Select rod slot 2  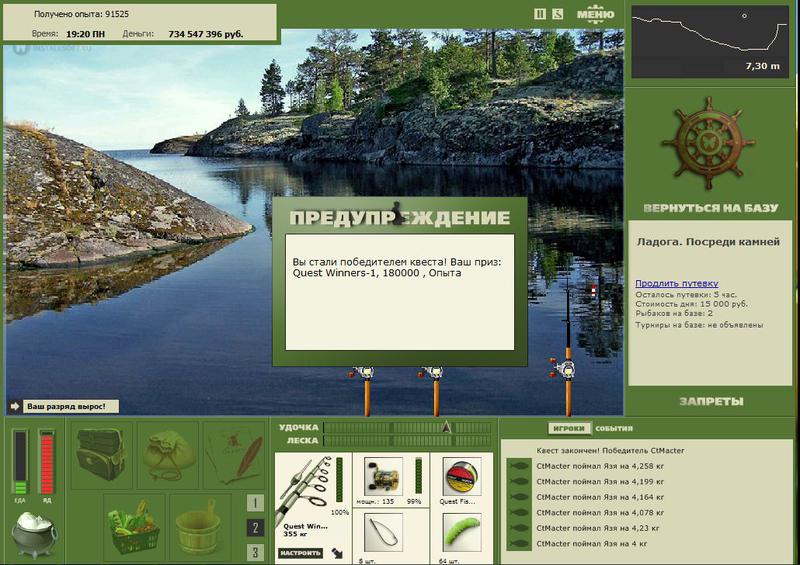(255, 527)
